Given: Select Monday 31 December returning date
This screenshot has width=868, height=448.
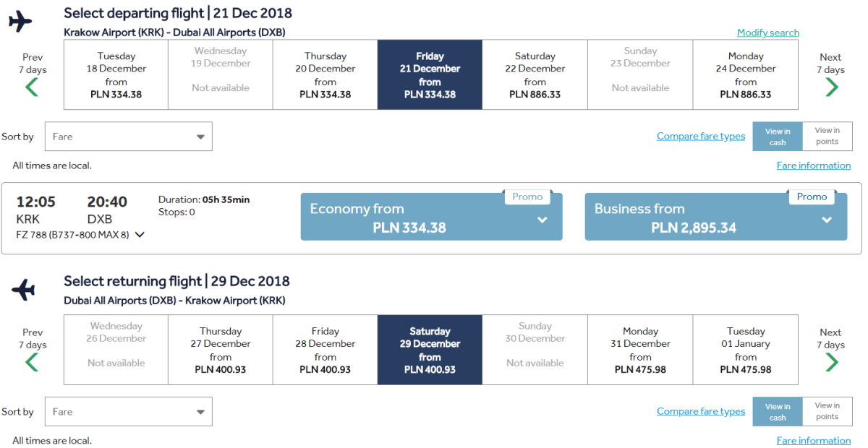Looking at the screenshot, I should 640,350.
